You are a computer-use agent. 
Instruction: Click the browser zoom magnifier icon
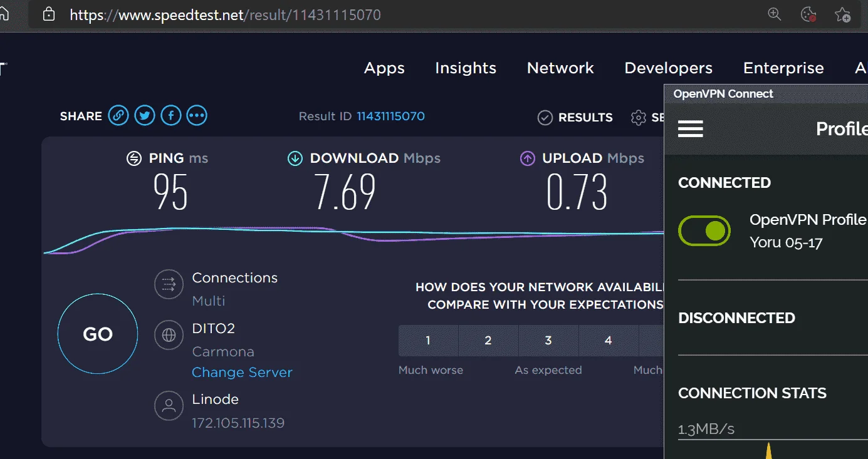(775, 14)
